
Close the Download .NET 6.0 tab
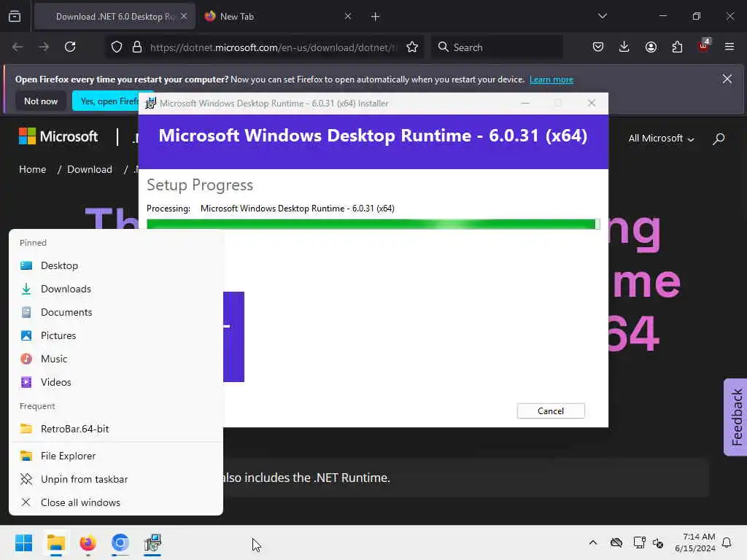coord(184,17)
